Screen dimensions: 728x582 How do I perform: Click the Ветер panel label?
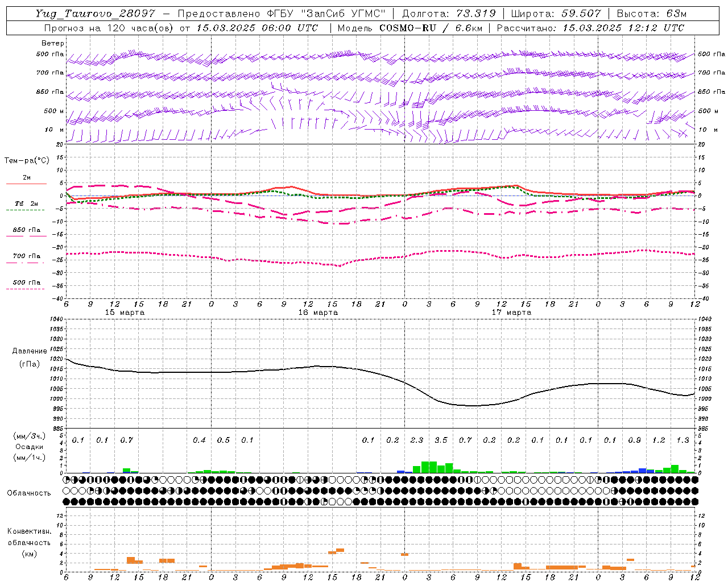(53, 43)
